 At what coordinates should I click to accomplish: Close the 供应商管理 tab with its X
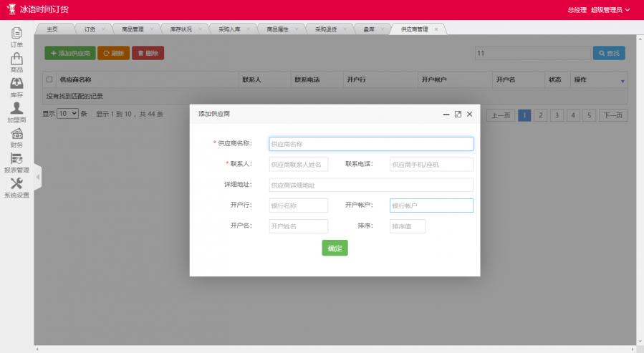[x=436, y=29]
